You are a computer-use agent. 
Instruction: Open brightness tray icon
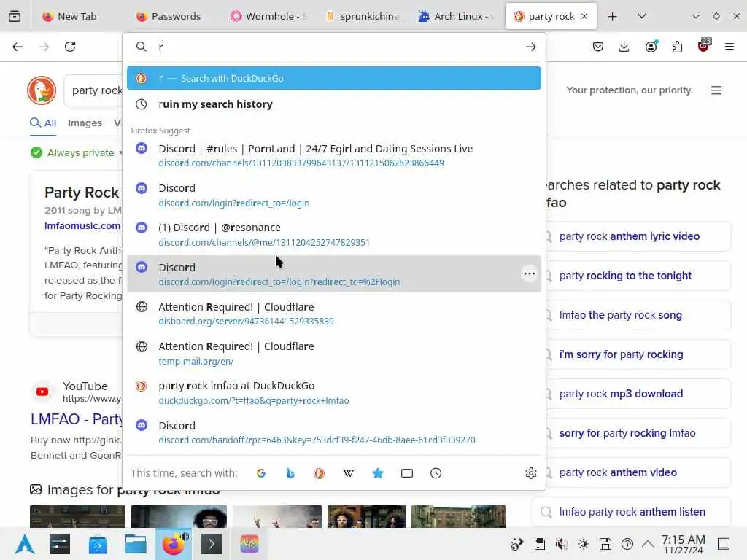pos(583,544)
